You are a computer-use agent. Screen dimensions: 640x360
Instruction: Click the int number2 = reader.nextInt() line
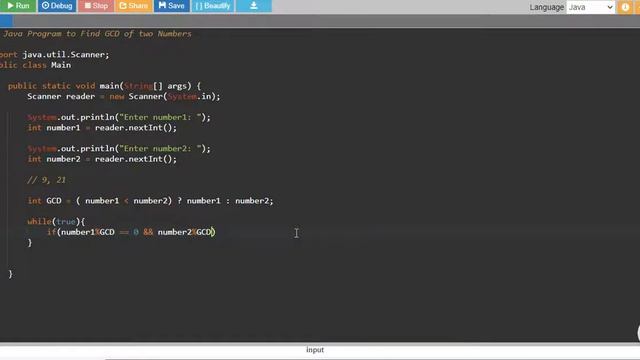(102, 159)
